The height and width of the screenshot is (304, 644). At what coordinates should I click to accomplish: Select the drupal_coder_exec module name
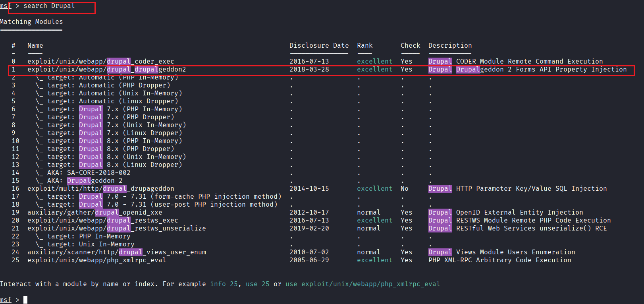coord(100,62)
